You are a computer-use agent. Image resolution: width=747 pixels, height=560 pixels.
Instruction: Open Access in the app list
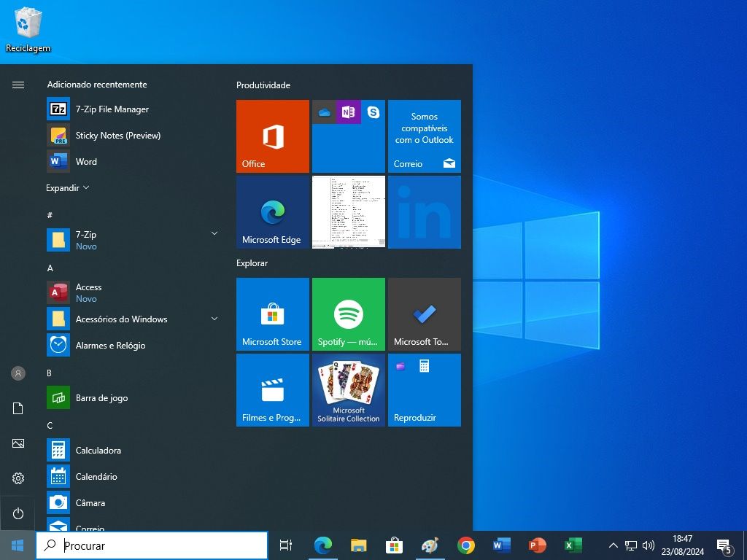coord(132,292)
